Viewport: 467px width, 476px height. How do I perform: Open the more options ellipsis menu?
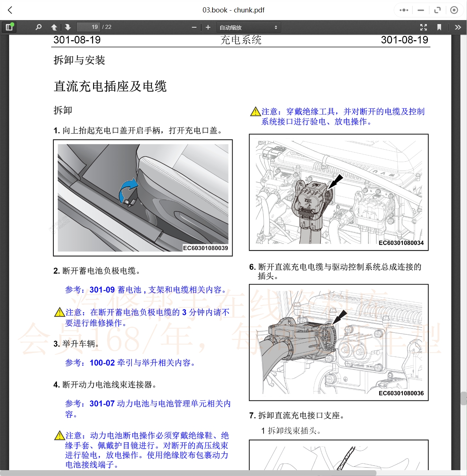click(x=403, y=10)
